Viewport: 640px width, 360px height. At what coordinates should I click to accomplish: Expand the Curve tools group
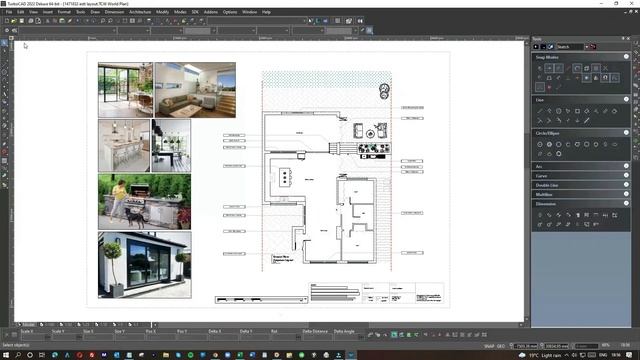click(626, 176)
